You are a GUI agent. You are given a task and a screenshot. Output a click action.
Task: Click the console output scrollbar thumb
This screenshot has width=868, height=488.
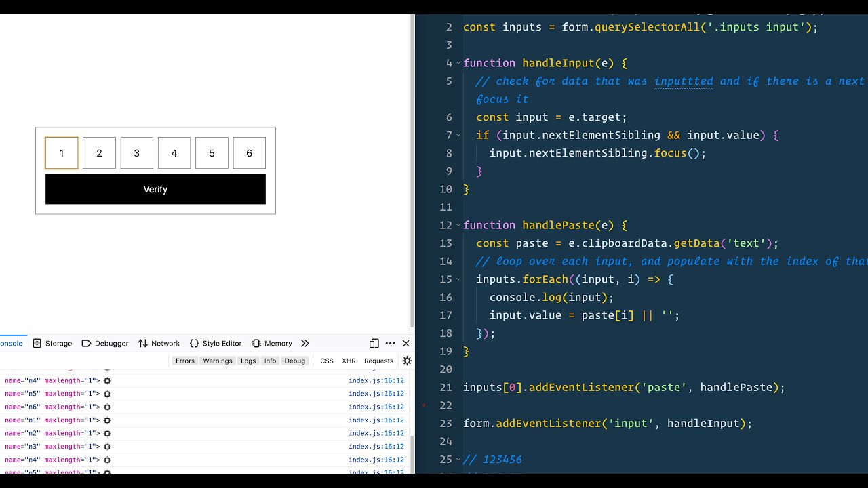[x=412, y=454]
